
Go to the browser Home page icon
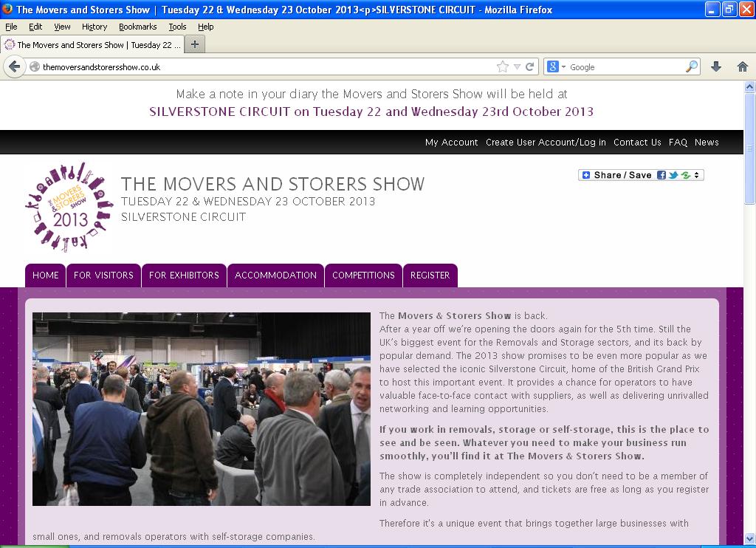pyautogui.click(x=743, y=66)
